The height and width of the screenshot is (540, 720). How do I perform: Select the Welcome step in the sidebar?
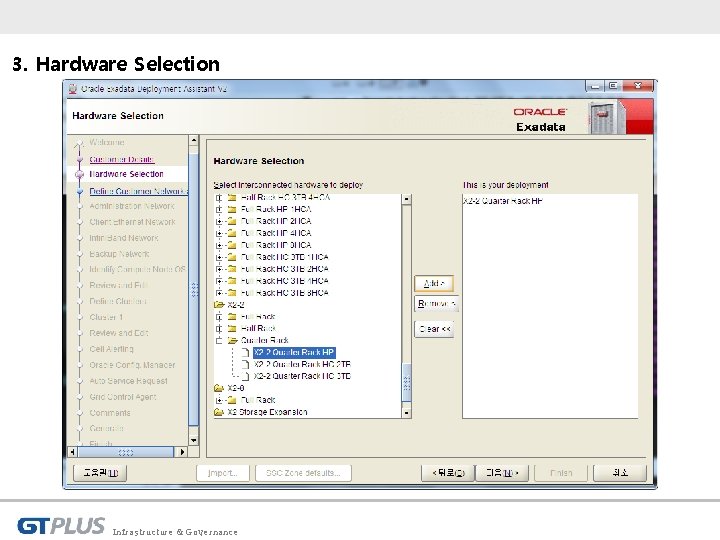pyautogui.click(x=107, y=142)
